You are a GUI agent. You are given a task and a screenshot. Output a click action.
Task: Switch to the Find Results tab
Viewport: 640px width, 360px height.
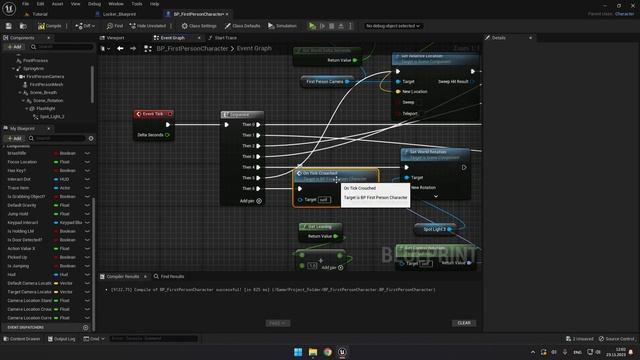tap(169, 276)
